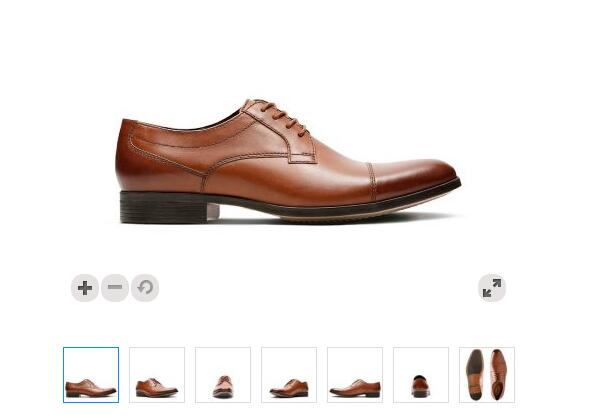Screen dimensions: 590x420
Task: Select the second angled shoe thumbnail
Action: 157,375
